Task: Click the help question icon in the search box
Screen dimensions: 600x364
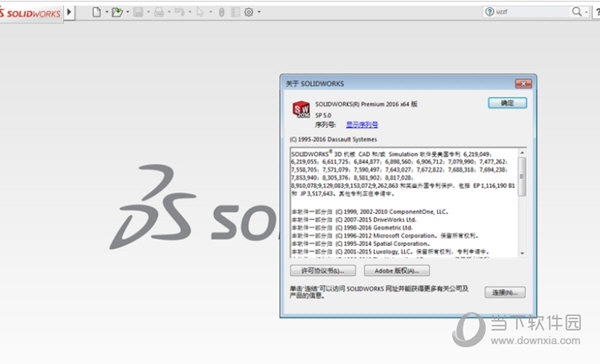Action: 489,12
